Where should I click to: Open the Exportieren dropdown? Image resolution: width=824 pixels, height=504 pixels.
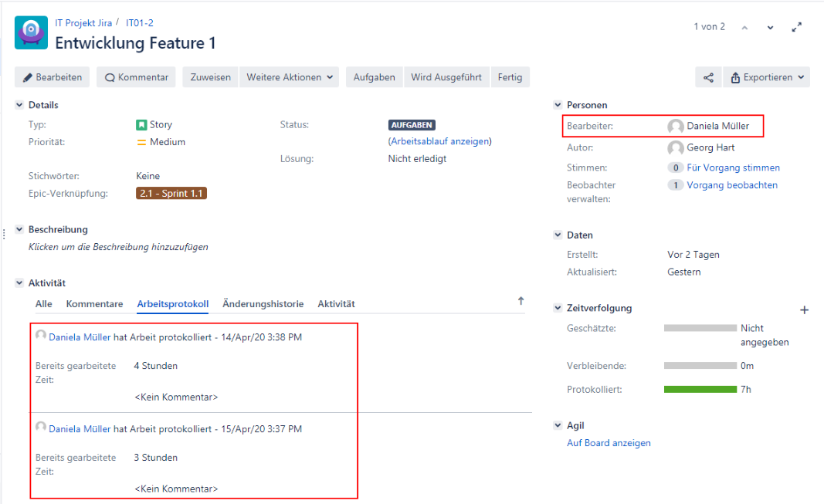click(766, 77)
